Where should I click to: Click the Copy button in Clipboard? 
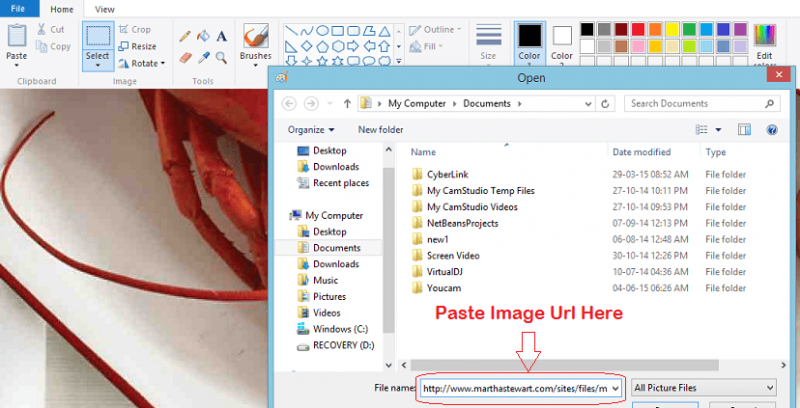[x=53, y=46]
